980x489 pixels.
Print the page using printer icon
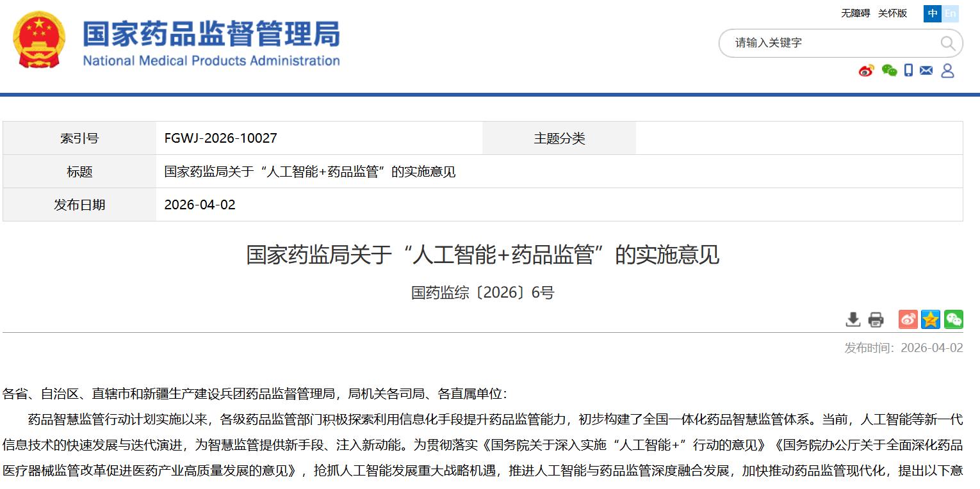tap(876, 319)
